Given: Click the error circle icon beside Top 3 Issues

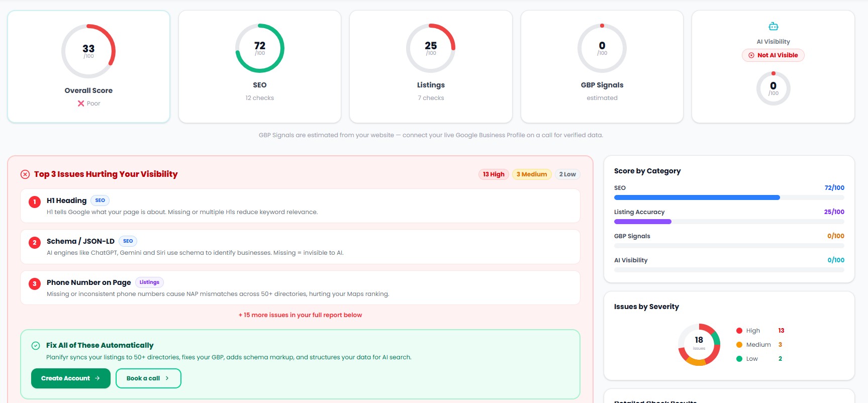Looking at the screenshot, I should tap(25, 174).
